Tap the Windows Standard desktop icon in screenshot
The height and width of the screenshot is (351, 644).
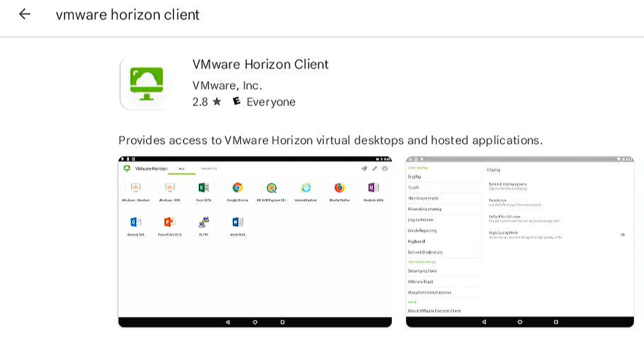coord(136,188)
